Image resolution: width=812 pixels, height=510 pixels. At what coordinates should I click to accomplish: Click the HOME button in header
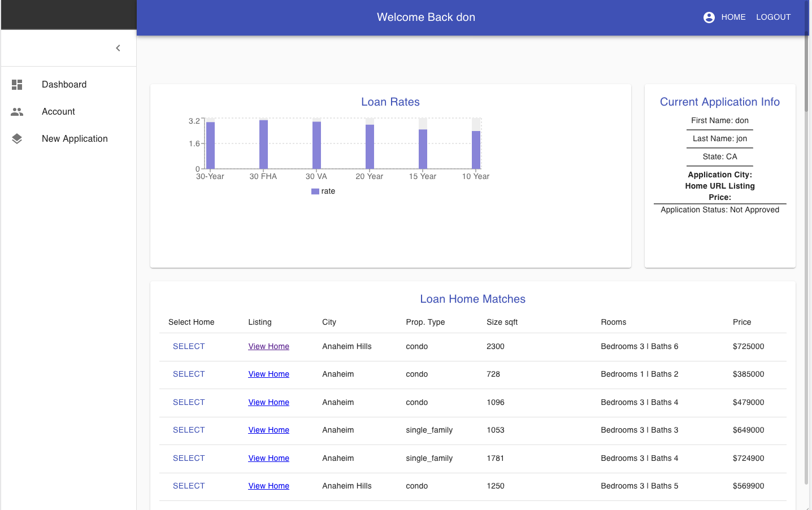(x=733, y=18)
